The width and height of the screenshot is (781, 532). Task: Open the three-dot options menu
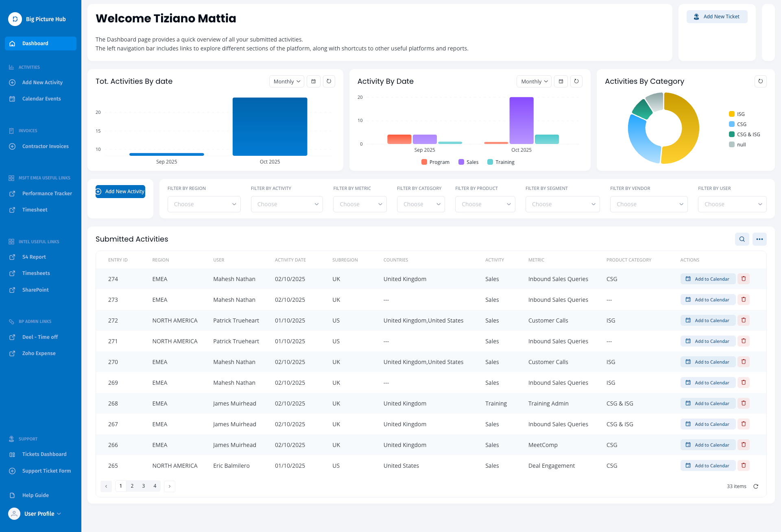(759, 239)
